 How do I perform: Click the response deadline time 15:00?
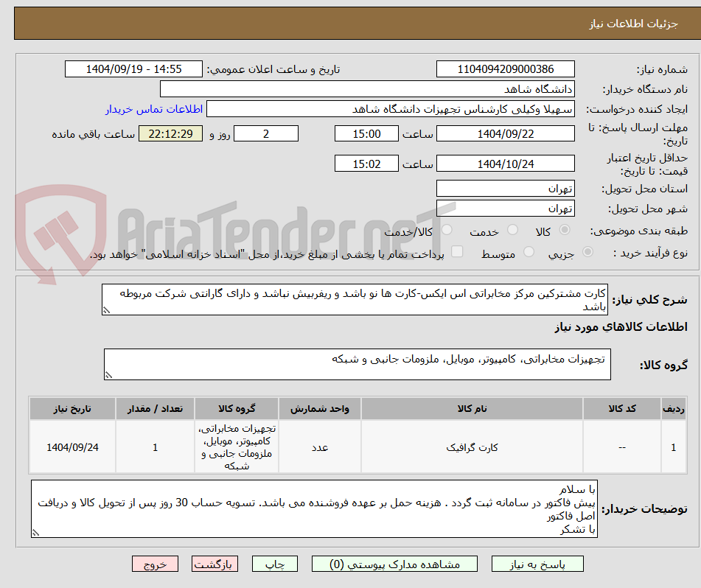pyautogui.click(x=366, y=133)
